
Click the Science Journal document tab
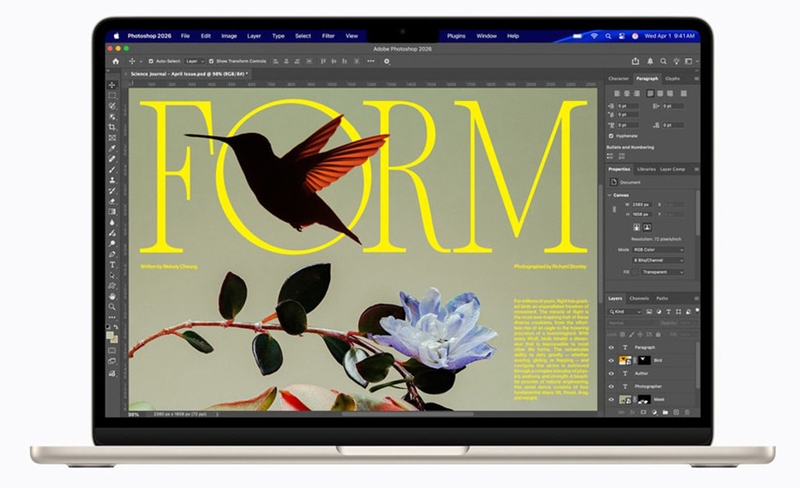coord(189,74)
